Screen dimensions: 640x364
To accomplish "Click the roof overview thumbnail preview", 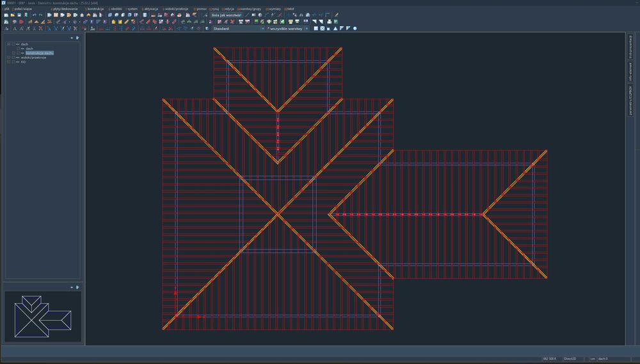I will pos(42,315).
